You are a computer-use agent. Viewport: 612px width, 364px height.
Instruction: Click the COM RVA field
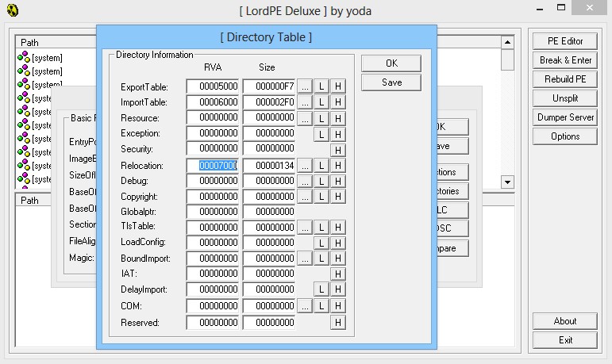click(x=213, y=306)
